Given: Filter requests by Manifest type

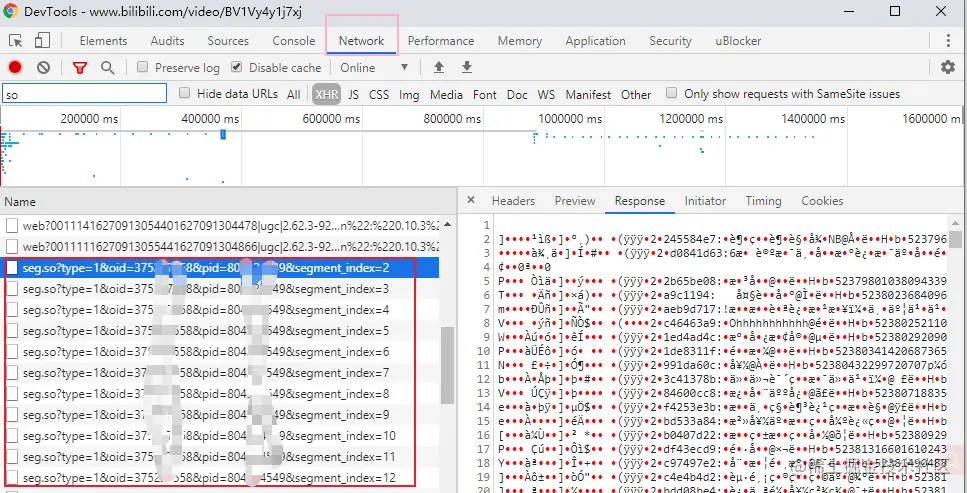Looking at the screenshot, I should (x=588, y=94).
